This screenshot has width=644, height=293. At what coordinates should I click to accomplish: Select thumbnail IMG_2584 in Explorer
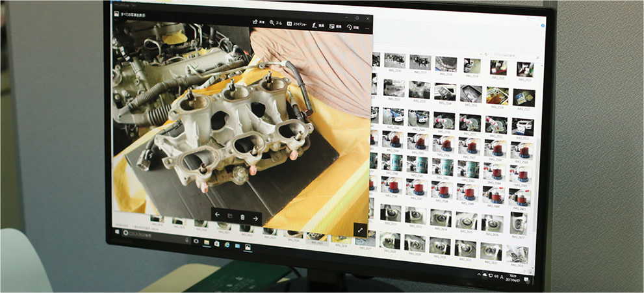point(495,172)
